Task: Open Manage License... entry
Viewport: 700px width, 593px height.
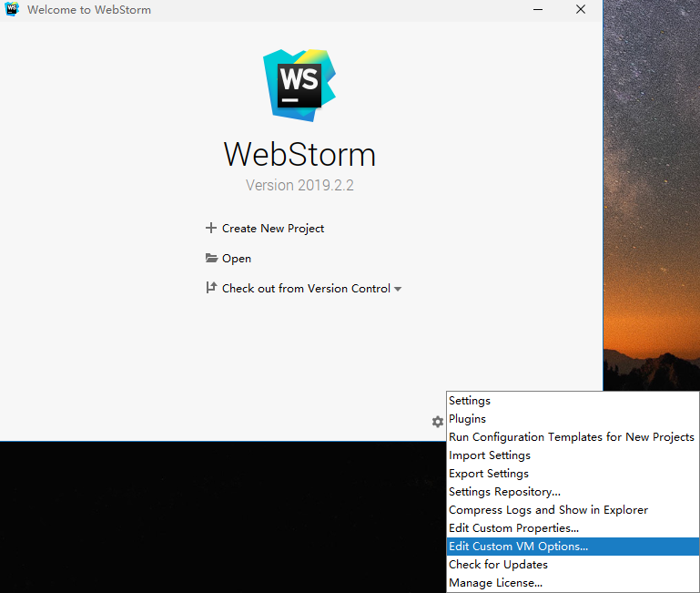Action: (x=573, y=583)
